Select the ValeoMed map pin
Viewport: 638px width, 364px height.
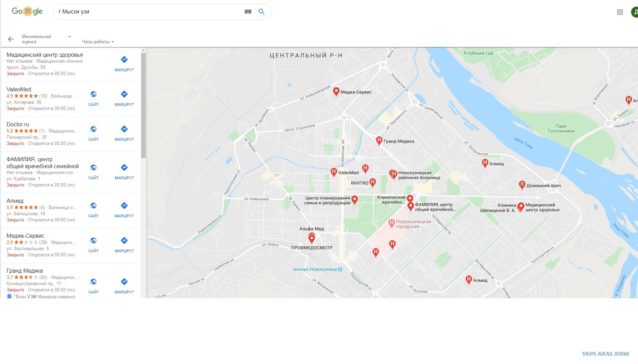334,172
